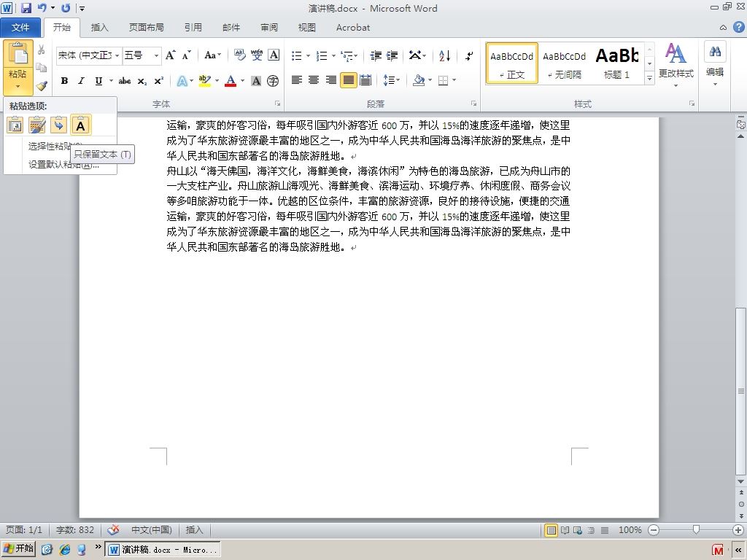Click the Word Help question mark icon

pos(738,27)
